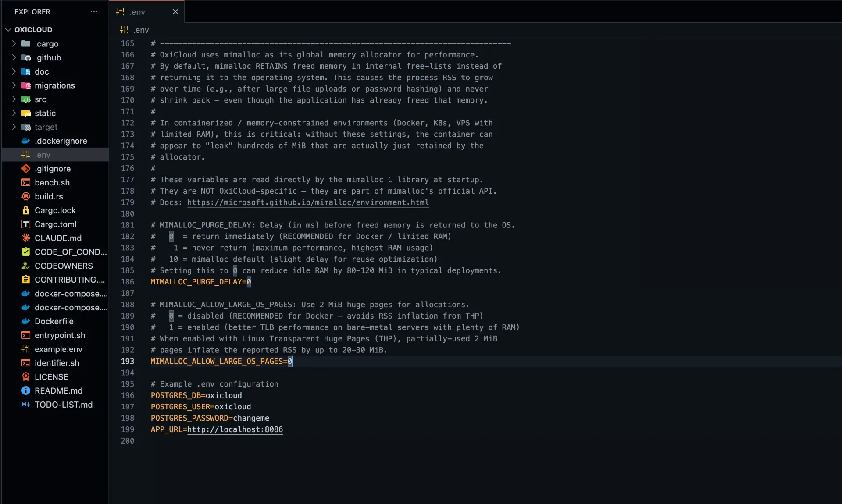Close the .env tab

pyautogui.click(x=175, y=12)
